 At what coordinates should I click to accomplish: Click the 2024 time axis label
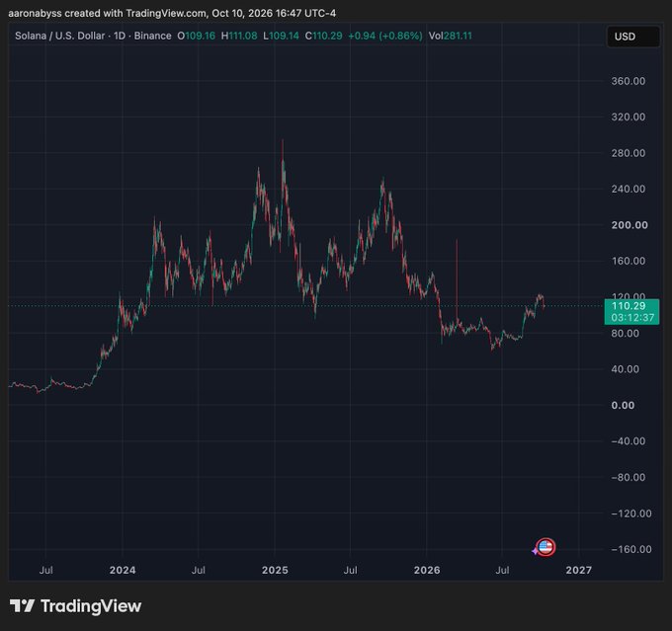pyautogui.click(x=123, y=570)
